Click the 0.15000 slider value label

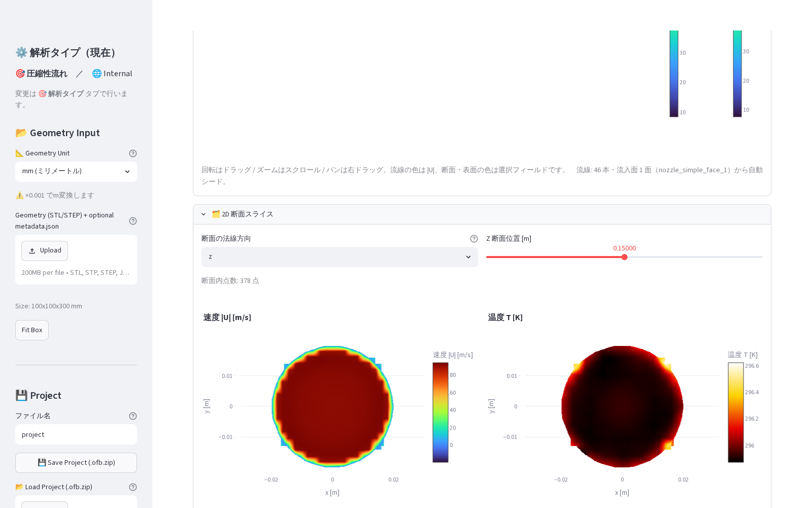[624, 248]
